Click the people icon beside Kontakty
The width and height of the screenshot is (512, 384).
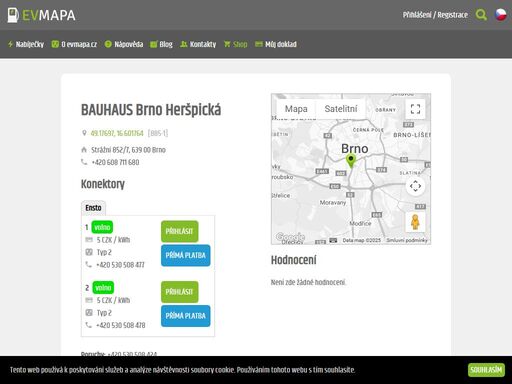click(x=184, y=44)
